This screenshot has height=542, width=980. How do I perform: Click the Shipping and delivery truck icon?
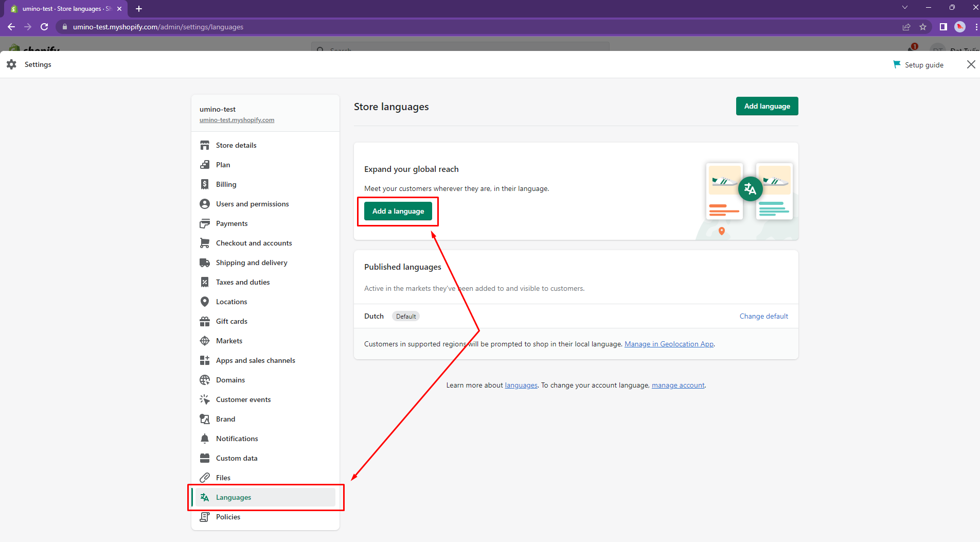point(205,263)
